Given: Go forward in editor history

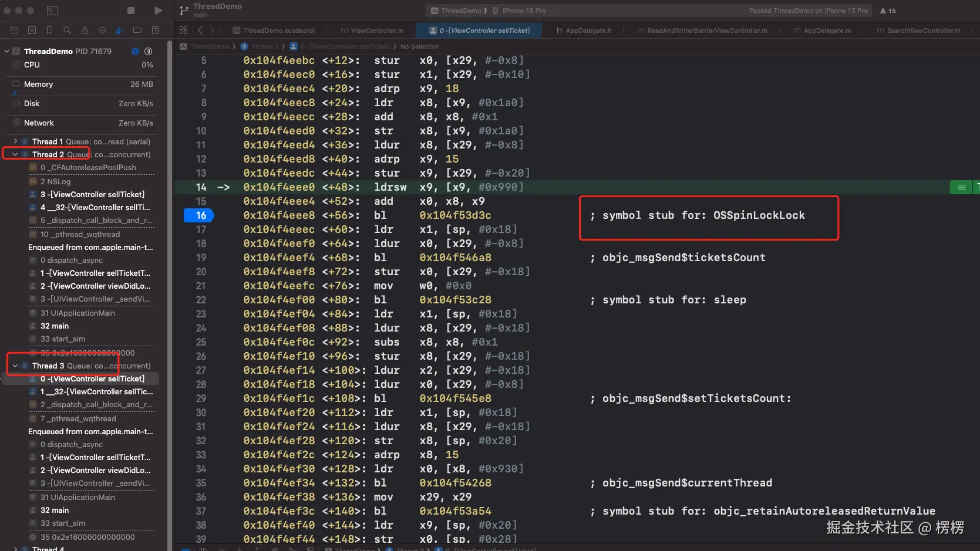Looking at the screenshot, I should 212,31.
